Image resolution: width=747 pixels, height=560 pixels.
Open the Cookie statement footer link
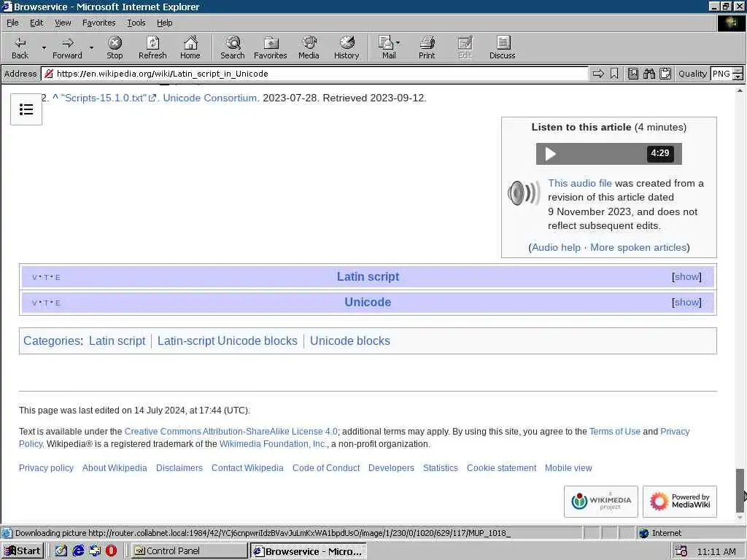(x=501, y=467)
